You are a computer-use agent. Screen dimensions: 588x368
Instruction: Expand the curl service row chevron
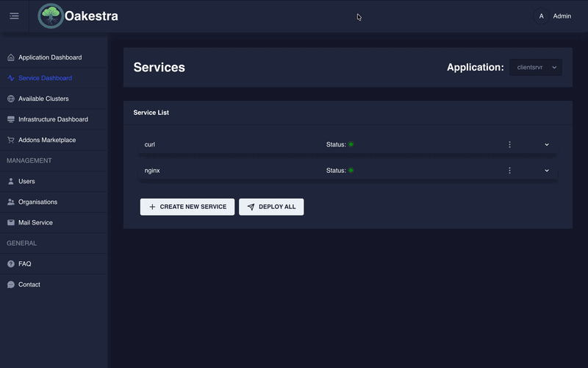pyautogui.click(x=547, y=145)
